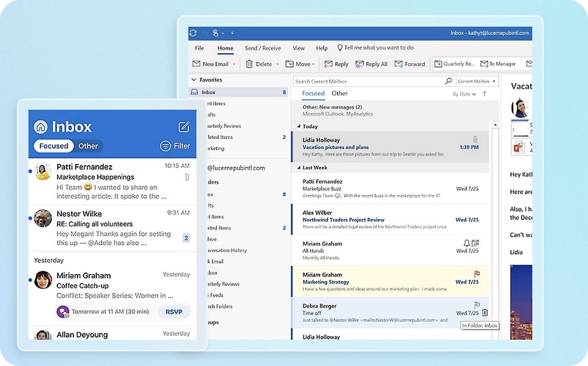Select the Inbox folder under Favorites
The height and width of the screenshot is (366, 588).
tap(239, 92)
